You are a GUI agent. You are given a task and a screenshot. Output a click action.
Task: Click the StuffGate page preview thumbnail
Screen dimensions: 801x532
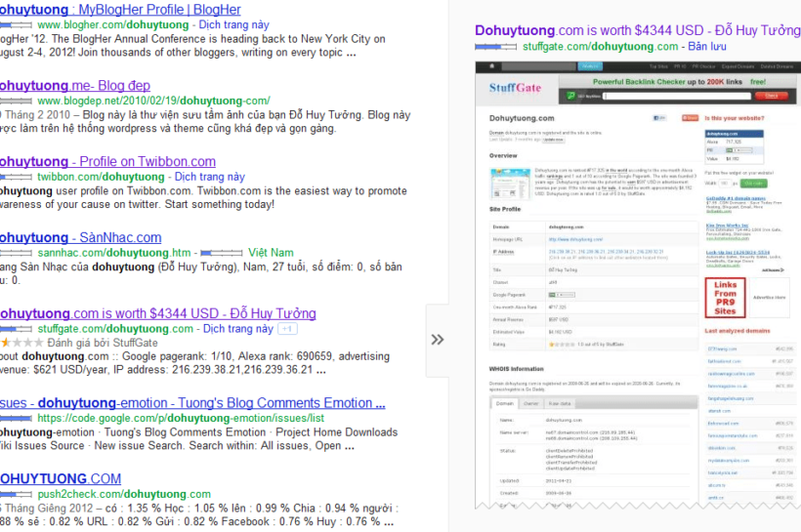coord(638,285)
